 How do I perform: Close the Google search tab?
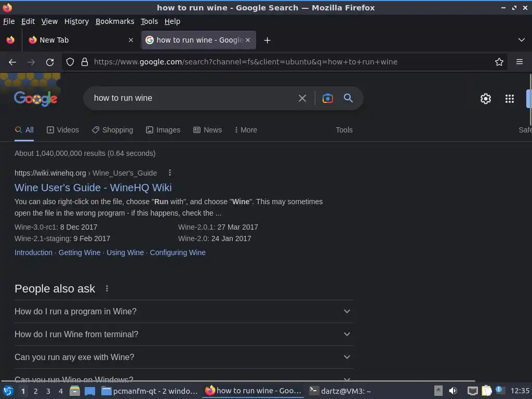(248, 40)
